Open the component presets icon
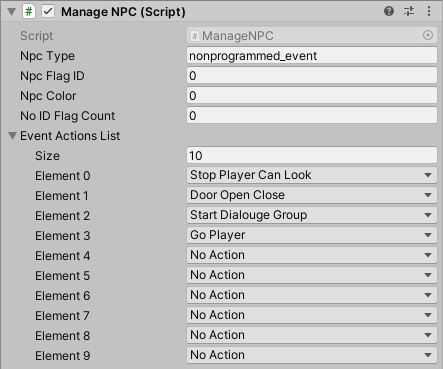Image resolution: width=443 pixels, height=369 pixels. (409, 11)
